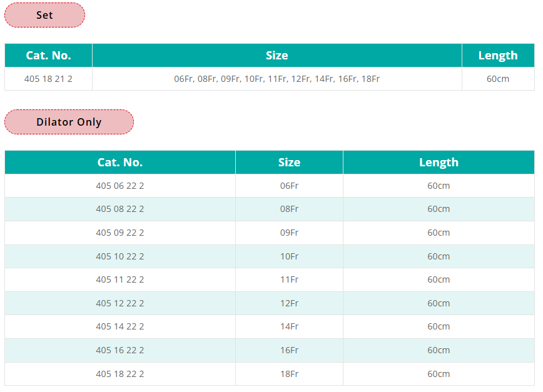Pick catalog number 405 11 22 2
The height and width of the screenshot is (392, 543).
[x=119, y=279]
